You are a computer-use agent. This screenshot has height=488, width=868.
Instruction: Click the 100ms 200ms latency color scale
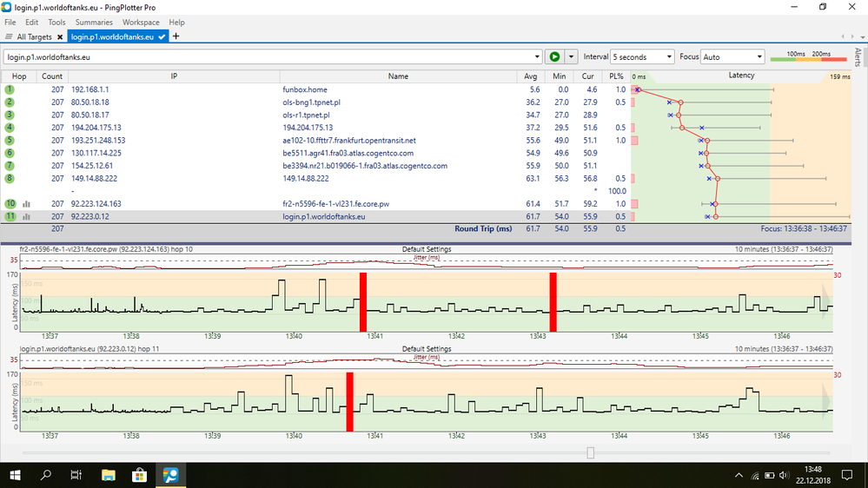pyautogui.click(x=808, y=56)
